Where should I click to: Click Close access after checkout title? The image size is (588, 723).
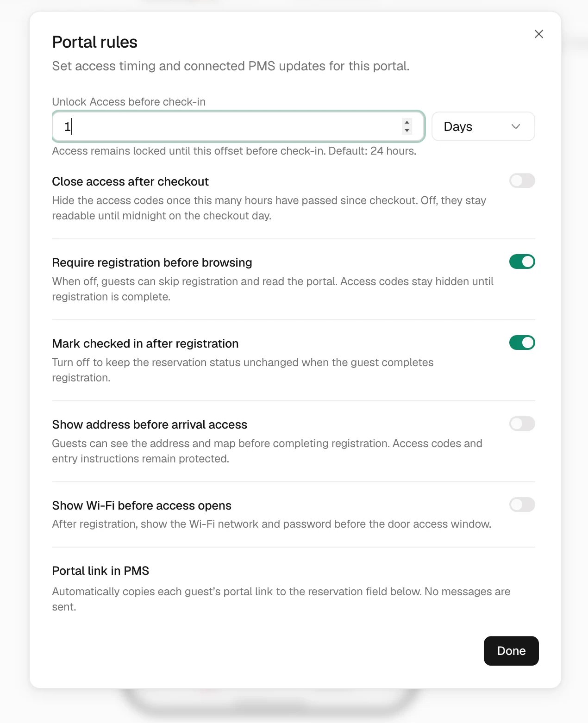(130, 181)
